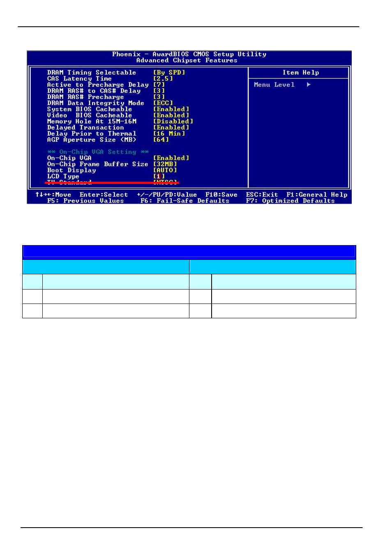
Task: Click F6: Fail-Safe Defaults hint
Action: pyautogui.click(x=185, y=201)
